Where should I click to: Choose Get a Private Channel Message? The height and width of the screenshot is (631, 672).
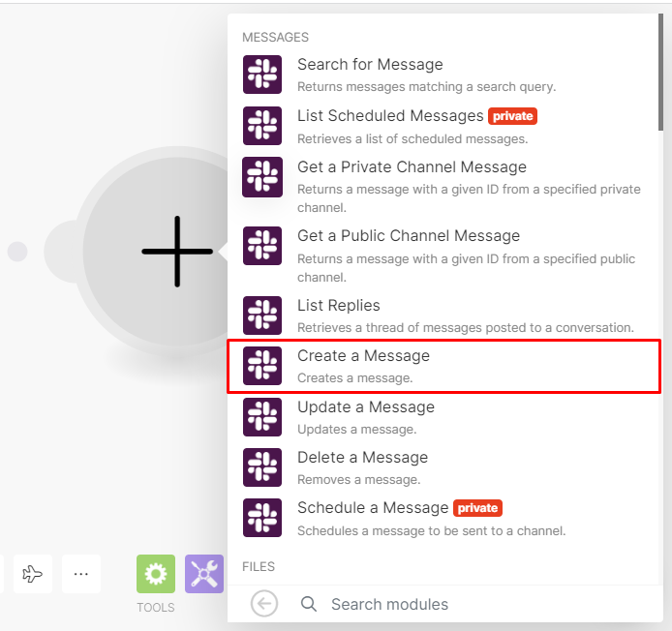tap(444, 186)
